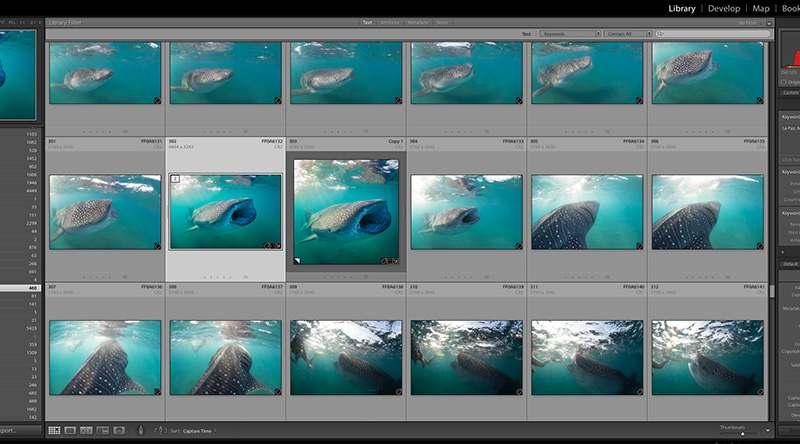Switch to Loupe view icon
Viewport: 800px width, 444px height.
click(70, 430)
